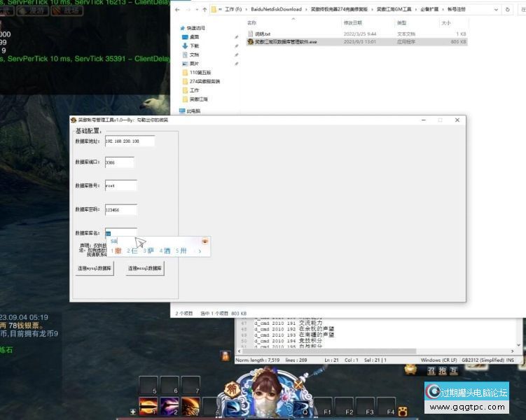Click the account tool window title icon

[74, 120]
